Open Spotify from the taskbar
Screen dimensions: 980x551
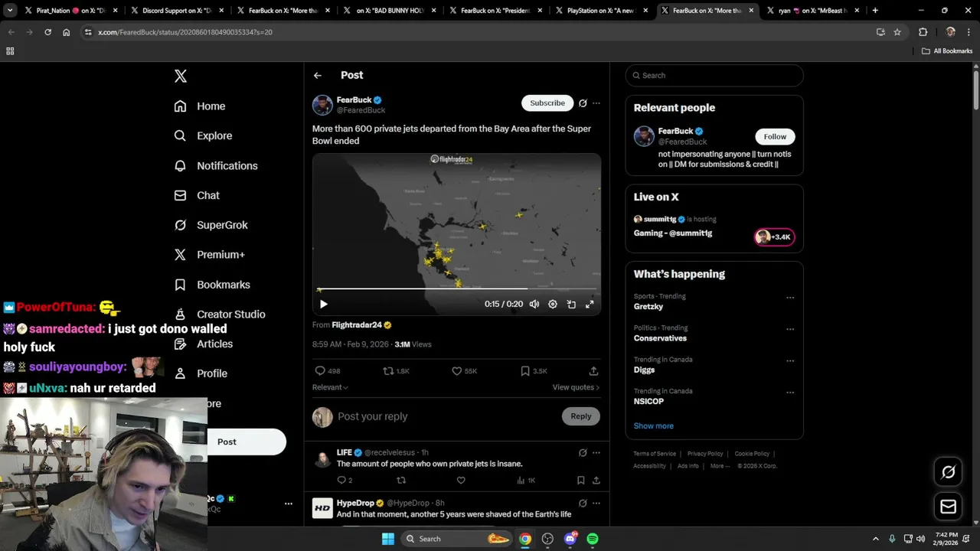tap(593, 539)
